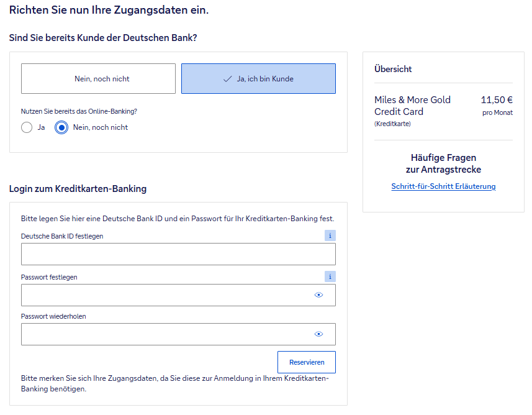
Task: Click info icon beside Deutsche Bank ID festlegen
Action: [330, 235]
